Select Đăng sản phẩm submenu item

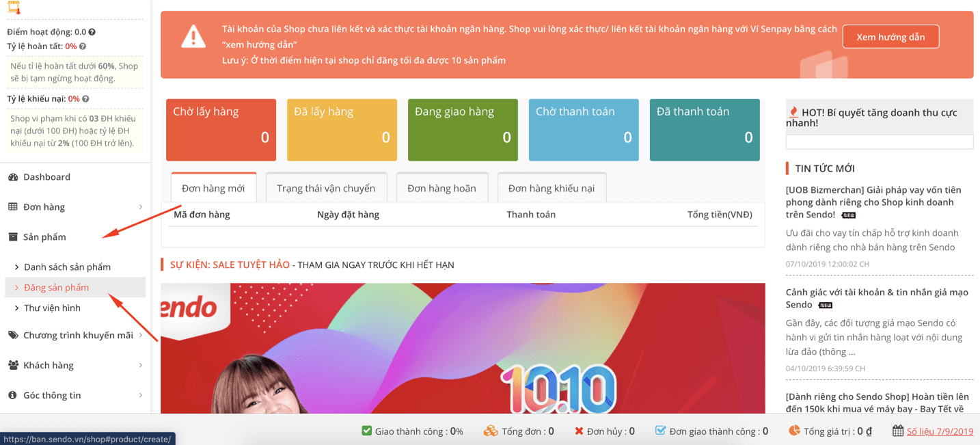coord(75,287)
